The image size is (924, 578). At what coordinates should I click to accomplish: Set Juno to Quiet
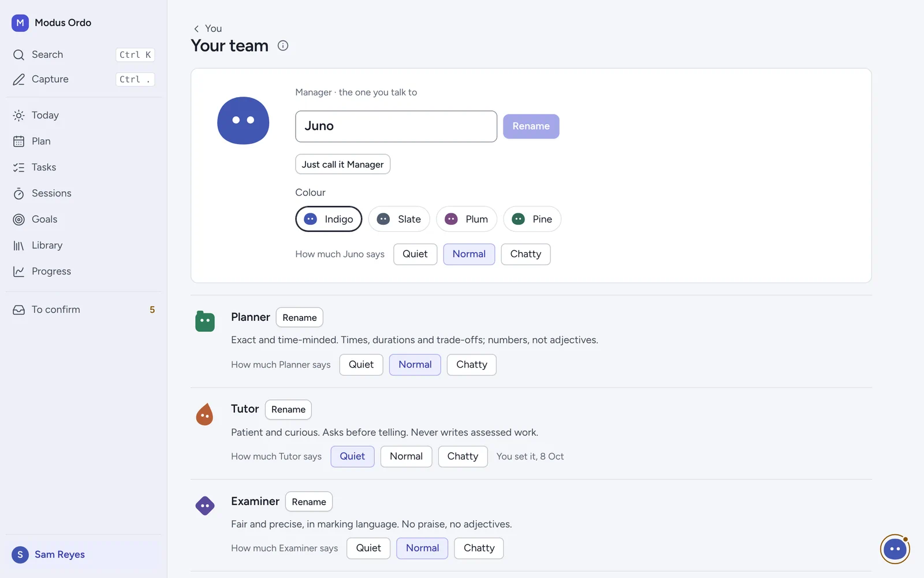tap(415, 254)
